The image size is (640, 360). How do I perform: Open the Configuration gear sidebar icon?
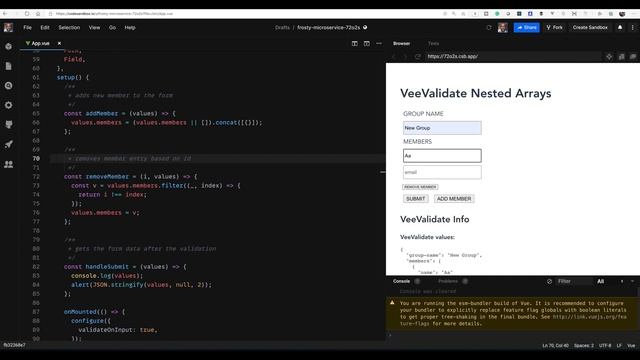(9, 105)
